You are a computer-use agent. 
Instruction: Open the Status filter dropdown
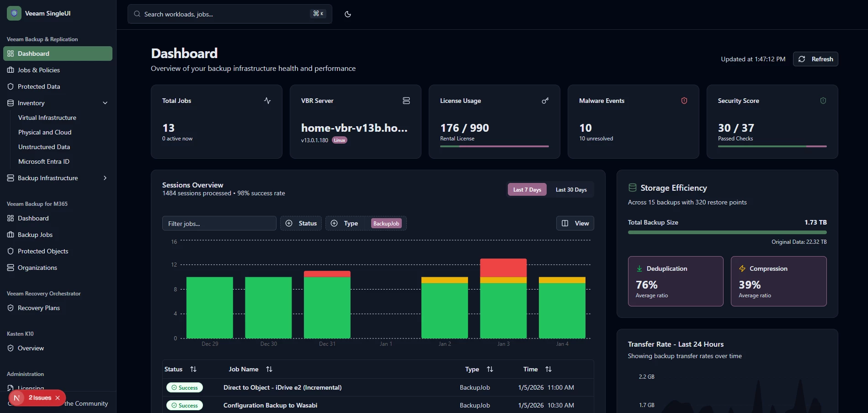point(301,223)
